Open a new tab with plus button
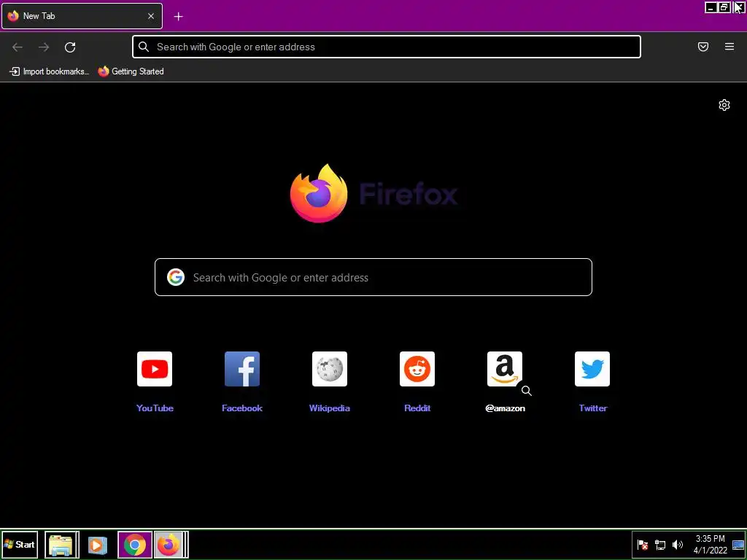747x560 pixels. 178,17
